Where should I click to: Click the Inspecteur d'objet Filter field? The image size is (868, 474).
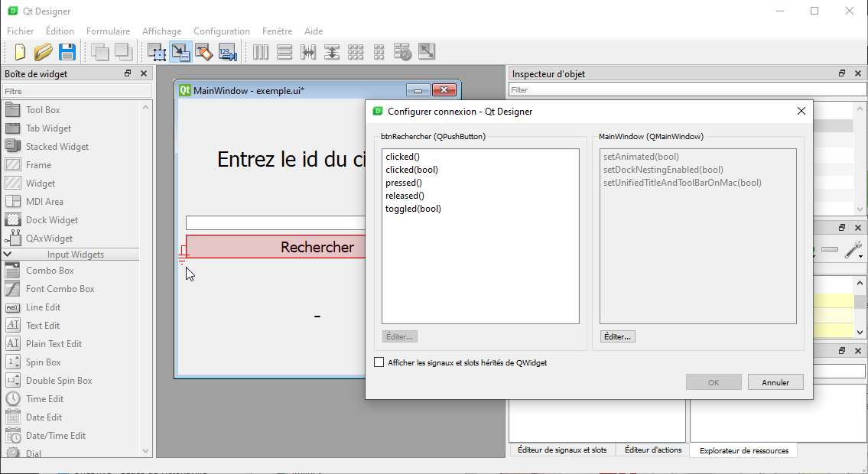688,89
